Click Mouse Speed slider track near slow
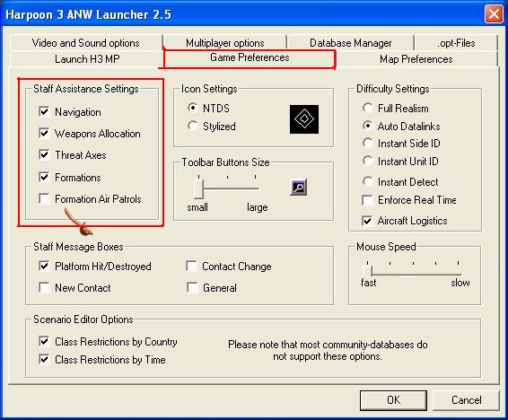This screenshot has height=420, width=508. [x=458, y=275]
